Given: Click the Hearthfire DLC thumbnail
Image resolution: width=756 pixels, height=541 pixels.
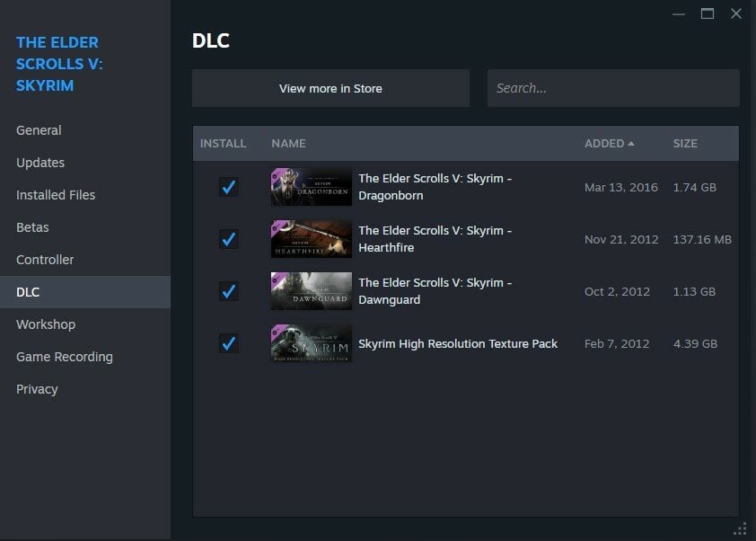Looking at the screenshot, I should (x=311, y=239).
